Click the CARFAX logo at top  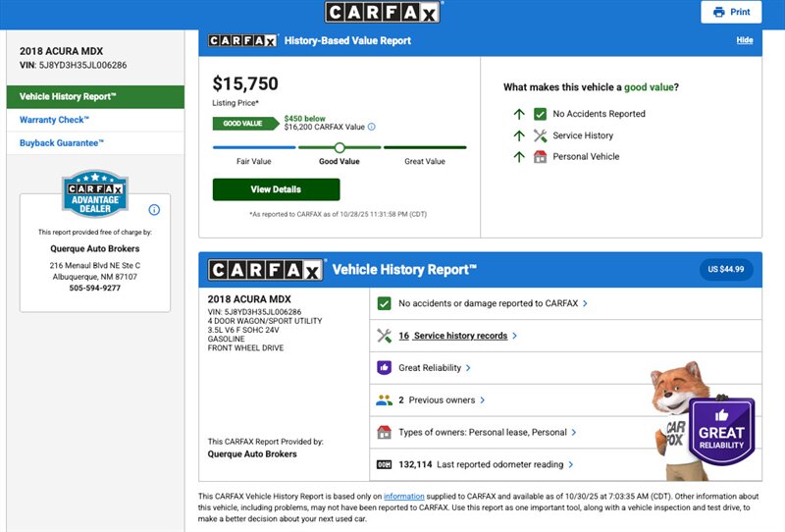coord(383,12)
